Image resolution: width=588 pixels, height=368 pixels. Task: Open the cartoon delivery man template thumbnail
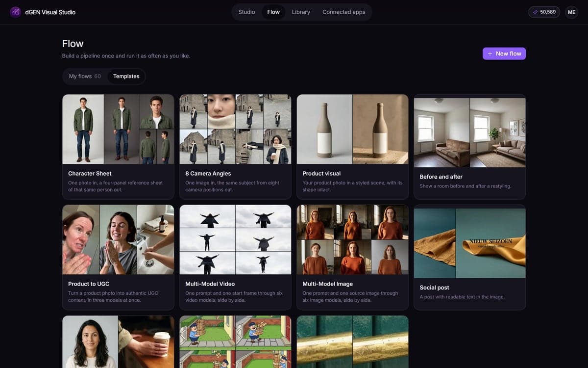point(235,342)
